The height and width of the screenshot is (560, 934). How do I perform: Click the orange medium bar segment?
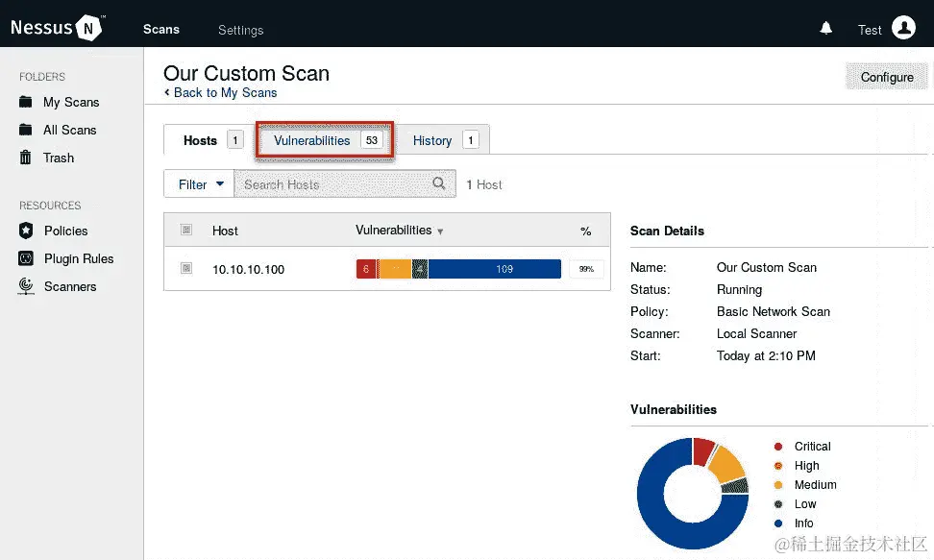396,269
